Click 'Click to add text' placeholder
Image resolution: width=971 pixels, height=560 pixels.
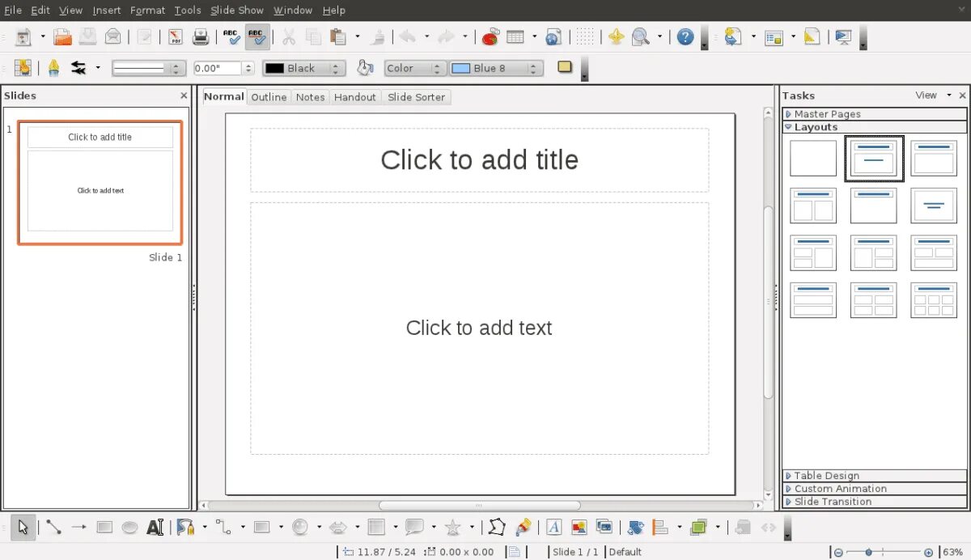click(479, 328)
